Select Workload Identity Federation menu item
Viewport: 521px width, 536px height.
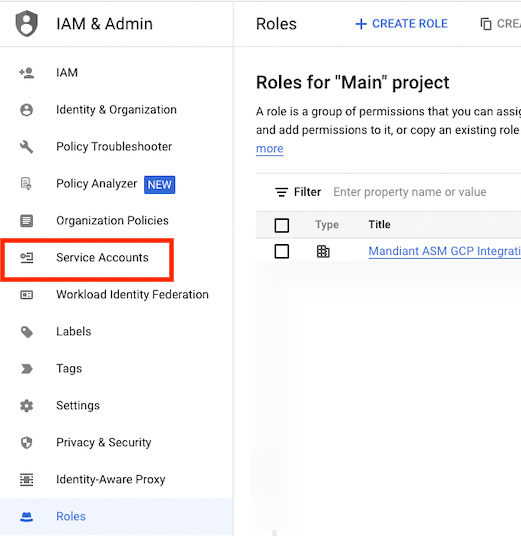(132, 294)
